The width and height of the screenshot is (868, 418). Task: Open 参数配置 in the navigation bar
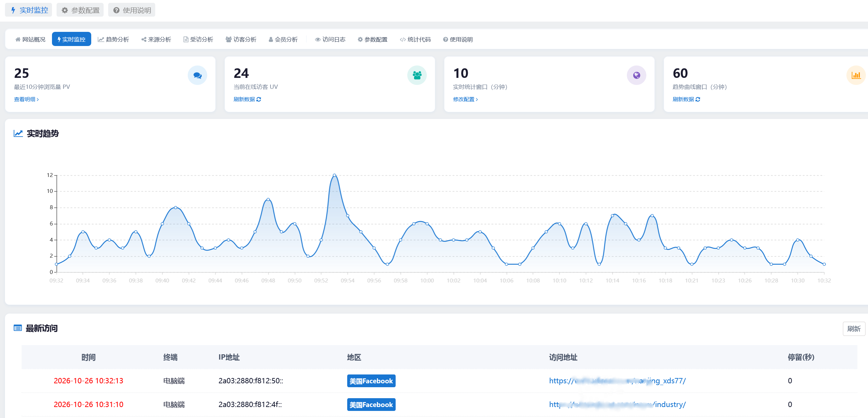click(x=373, y=39)
